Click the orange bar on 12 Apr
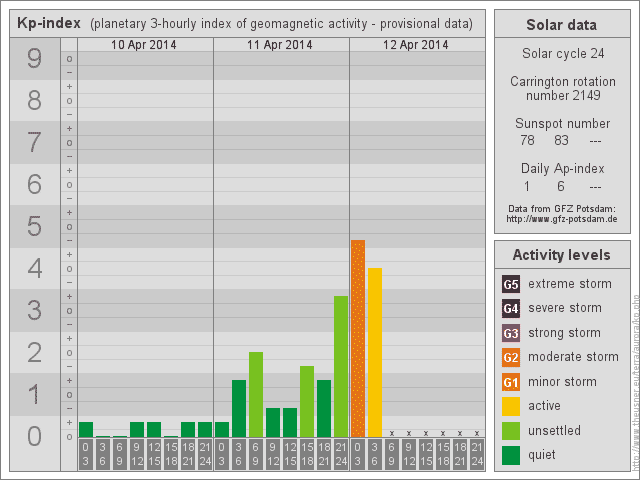The height and width of the screenshot is (480, 640). [x=358, y=338]
